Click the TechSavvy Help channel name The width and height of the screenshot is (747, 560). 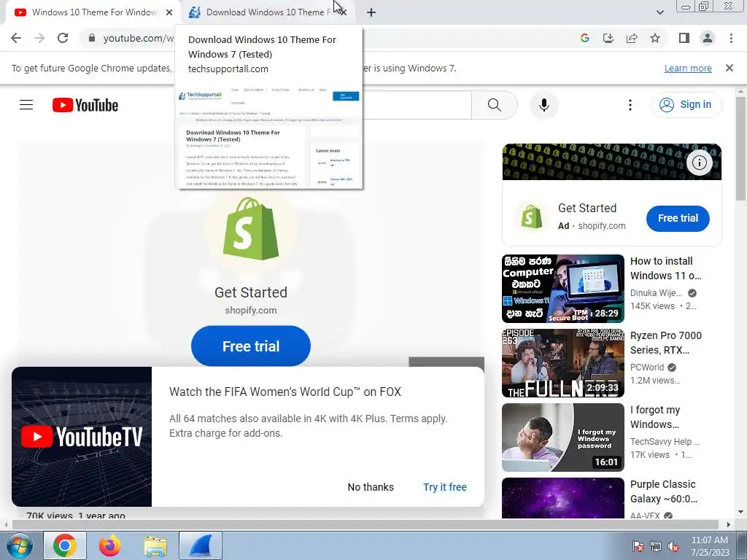664,441
